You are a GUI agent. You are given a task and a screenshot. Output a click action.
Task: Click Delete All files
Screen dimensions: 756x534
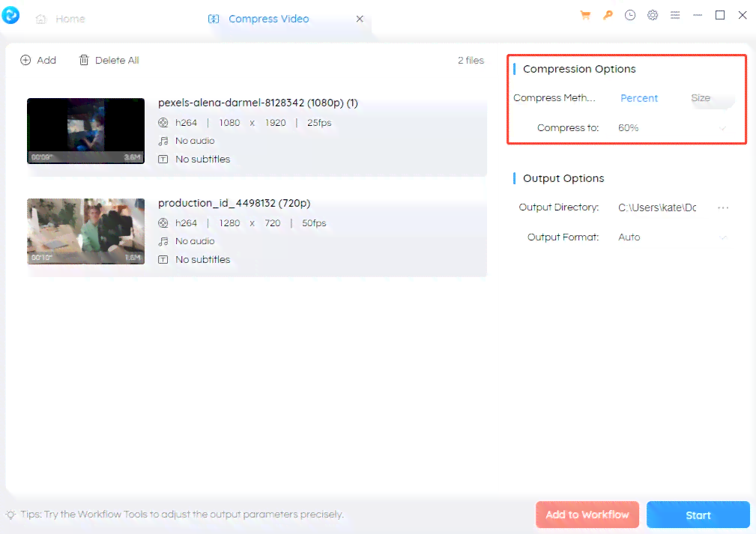pos(109,60)
